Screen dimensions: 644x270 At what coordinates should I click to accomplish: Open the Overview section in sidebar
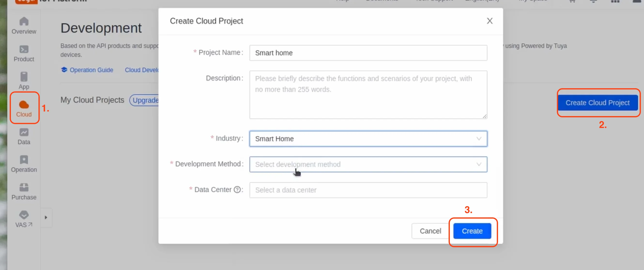coord(24,25)
